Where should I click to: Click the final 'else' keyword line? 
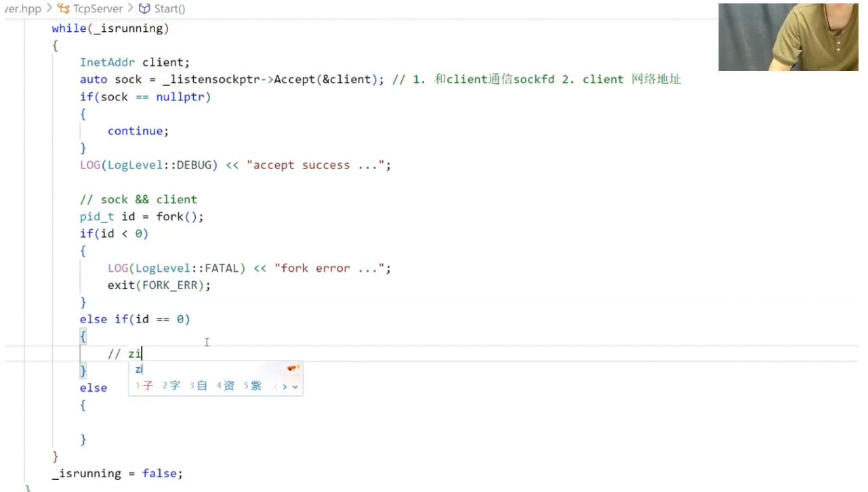(x=94, y=388)
